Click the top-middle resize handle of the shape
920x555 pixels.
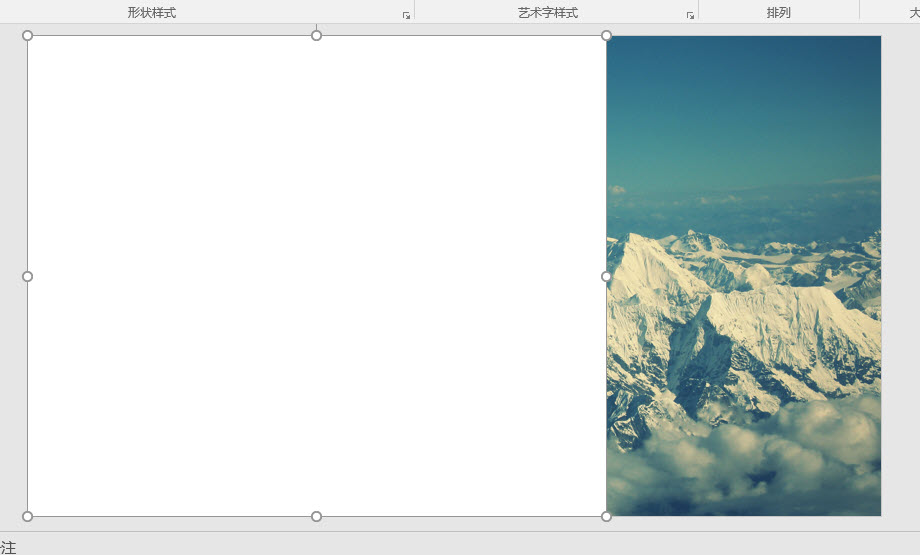coord(316,36)
